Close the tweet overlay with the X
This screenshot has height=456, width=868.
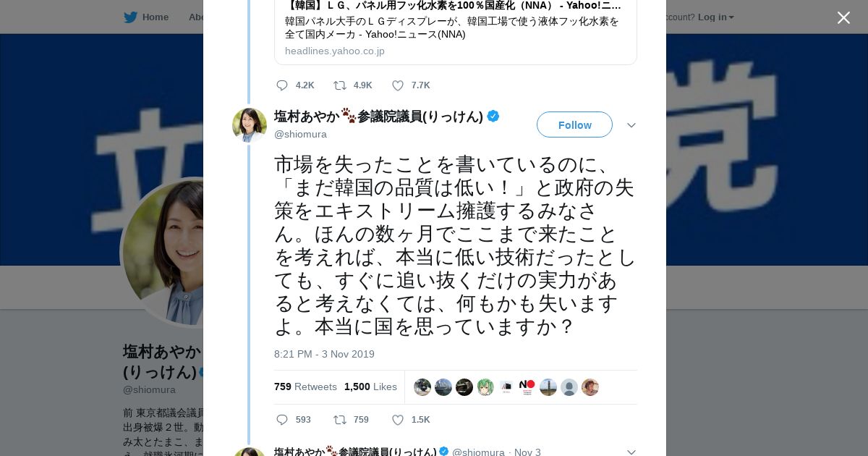(843, 17)
